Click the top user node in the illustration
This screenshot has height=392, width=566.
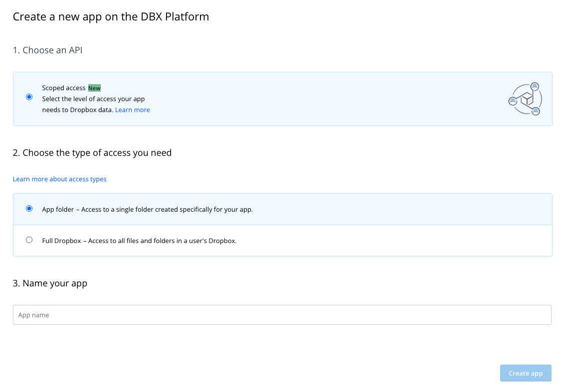click(535, 86)
